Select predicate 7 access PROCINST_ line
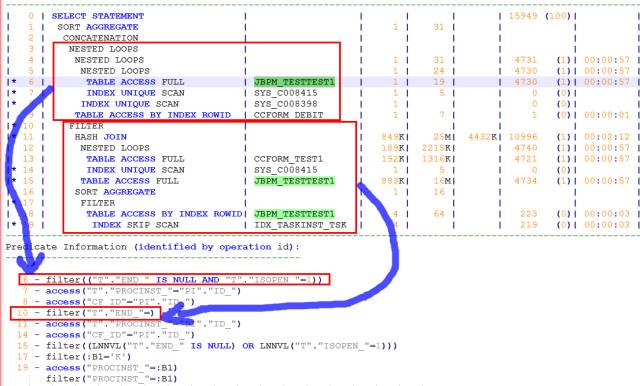640x386 pixels. tap(131, 291)
